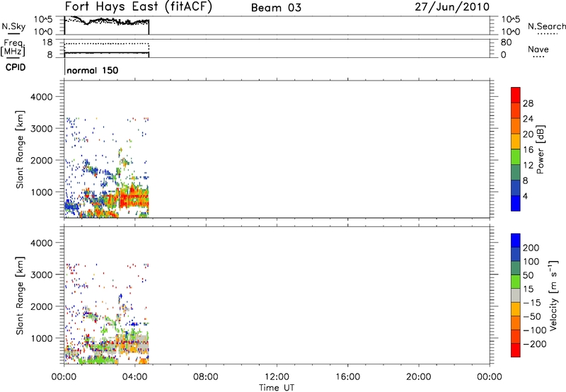The width and height of the screenshot is (566, 392).
Task: Click the 'N.Search' legend label
Action: point(546,26)
